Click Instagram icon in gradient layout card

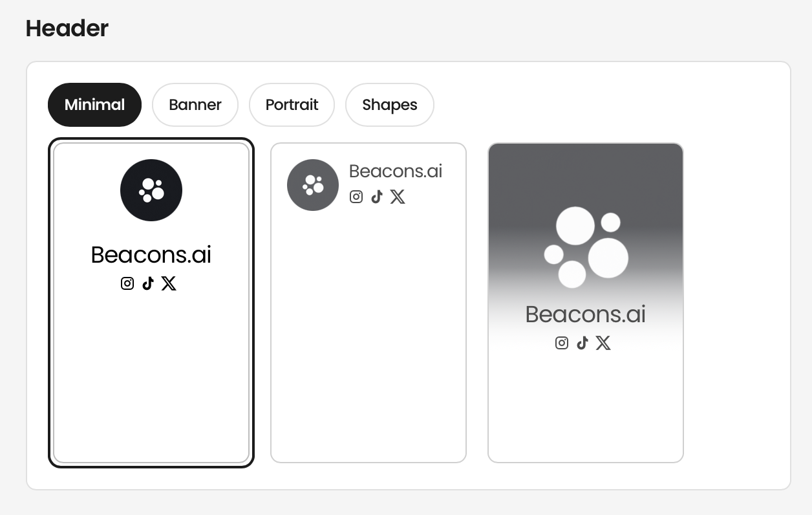(562, 343)
